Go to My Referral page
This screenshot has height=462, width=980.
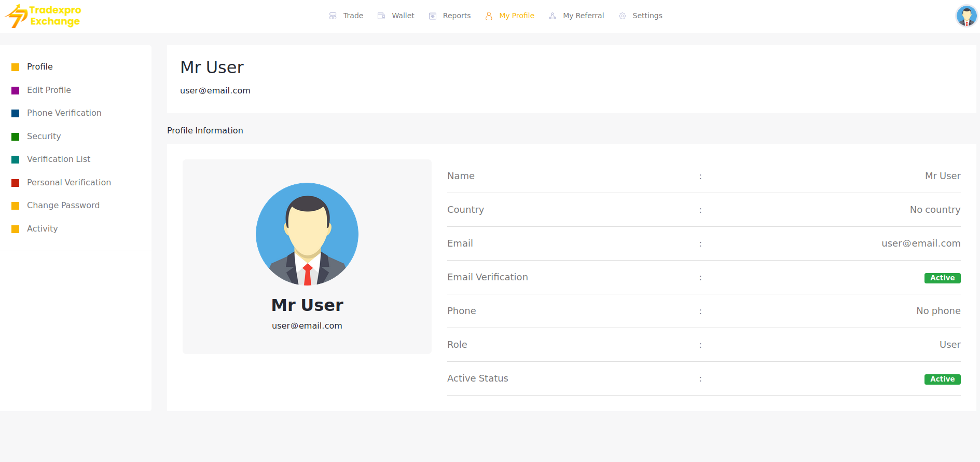click(x=583, y=16)
